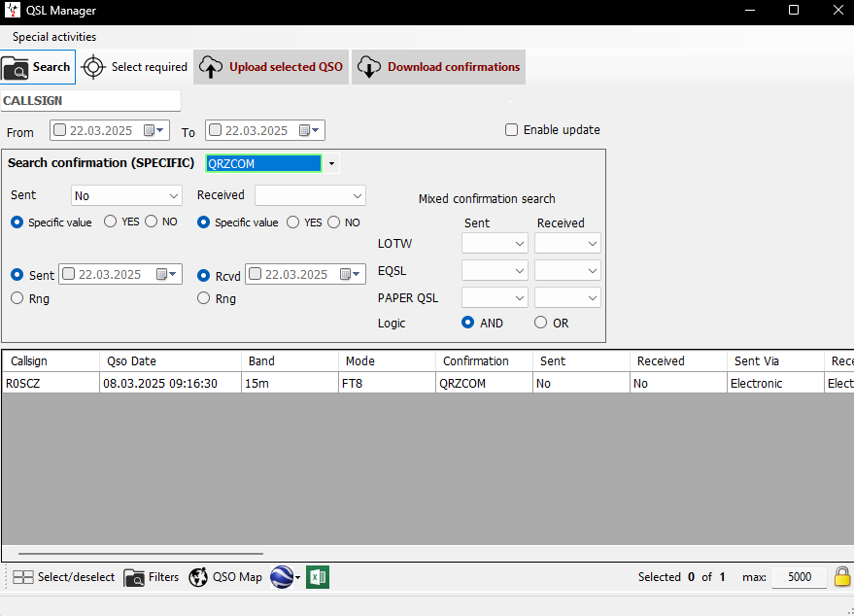Sort by the Mode column header
The height and width of the screenshot is (616, 854).
[387, 361]
